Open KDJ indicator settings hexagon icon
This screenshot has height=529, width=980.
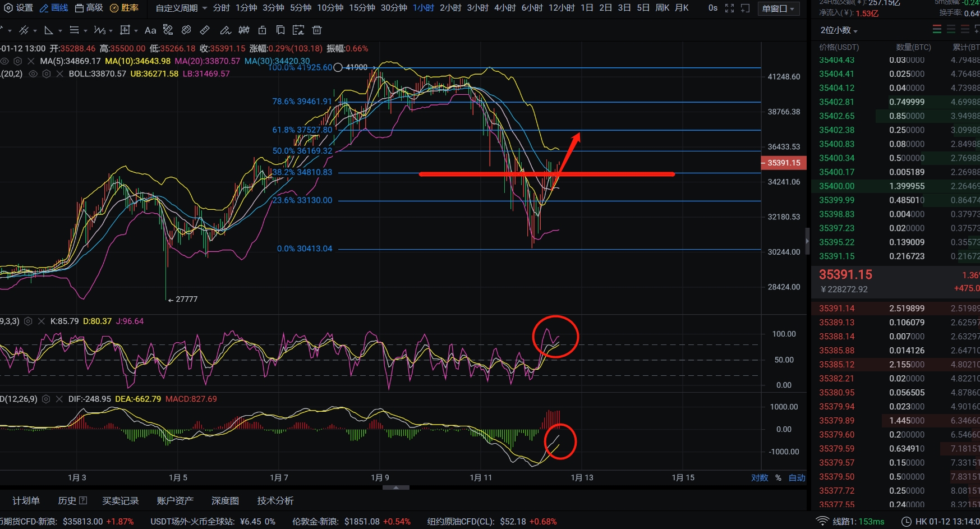[28, 321]
